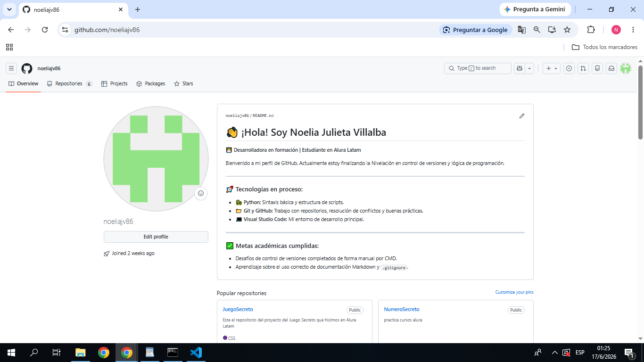Open the GitHub global navigation hamburger menu

[x=11, y=68]
